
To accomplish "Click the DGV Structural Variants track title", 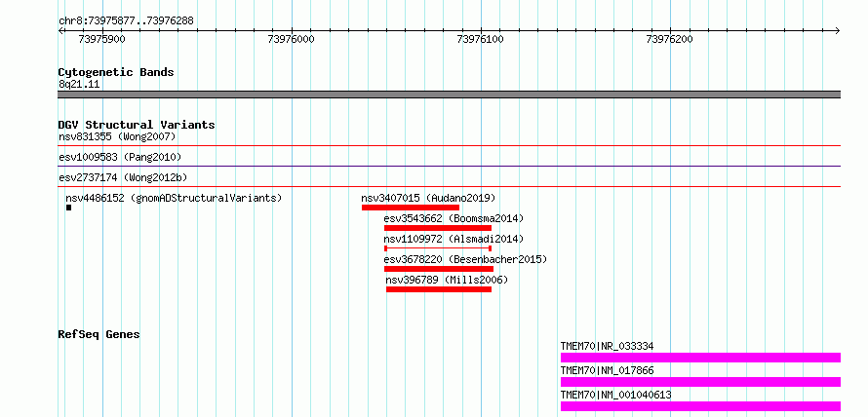I will point(137,125).
